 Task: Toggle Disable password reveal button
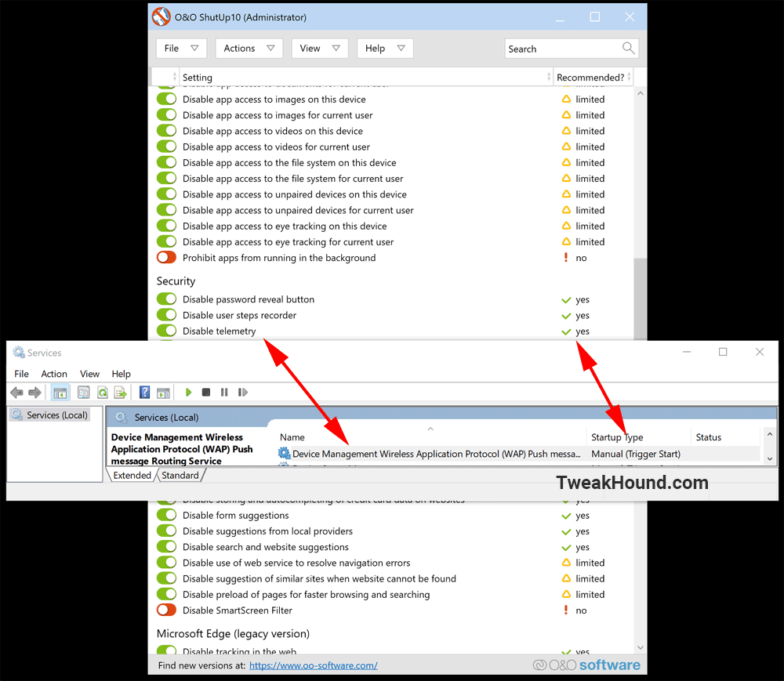[x=166, y=299]
